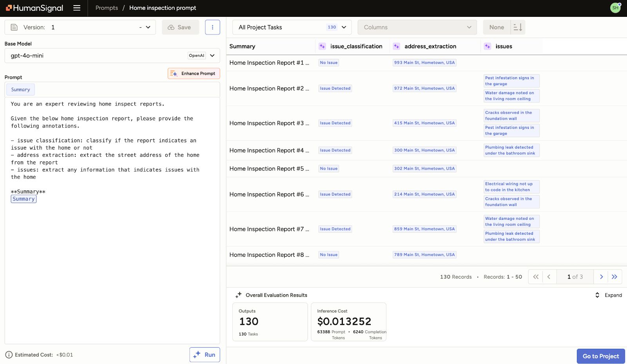Open the Version selector dropdown
Image resolution: width=627 pixels, height=364 pixels.
tap(80, 27)
